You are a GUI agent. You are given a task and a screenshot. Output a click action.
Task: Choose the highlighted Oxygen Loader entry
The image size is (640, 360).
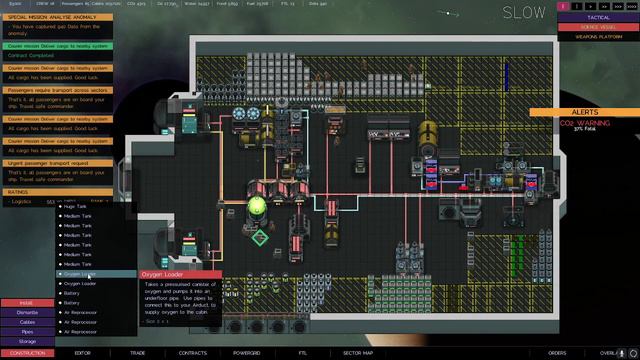[96, 274]
